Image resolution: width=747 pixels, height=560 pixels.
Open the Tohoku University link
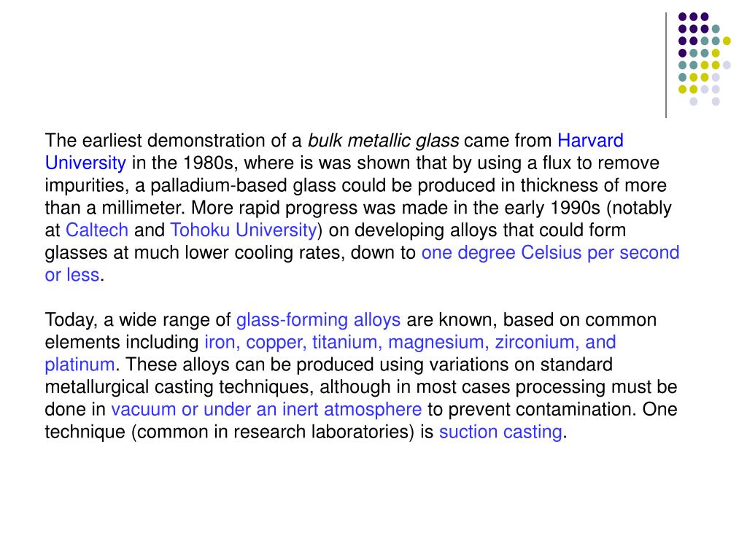coord(244,230)
